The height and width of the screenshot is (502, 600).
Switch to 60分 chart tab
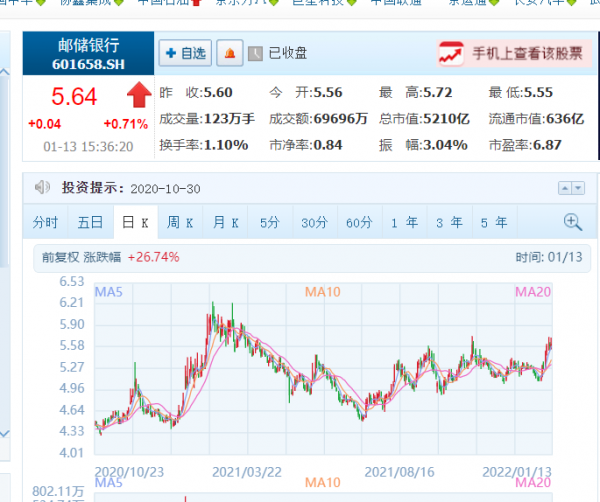pyautogui.click(x=360, y=222)
